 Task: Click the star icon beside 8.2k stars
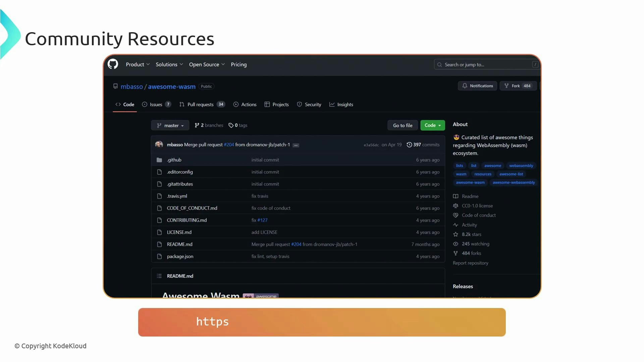coord(456,234)
